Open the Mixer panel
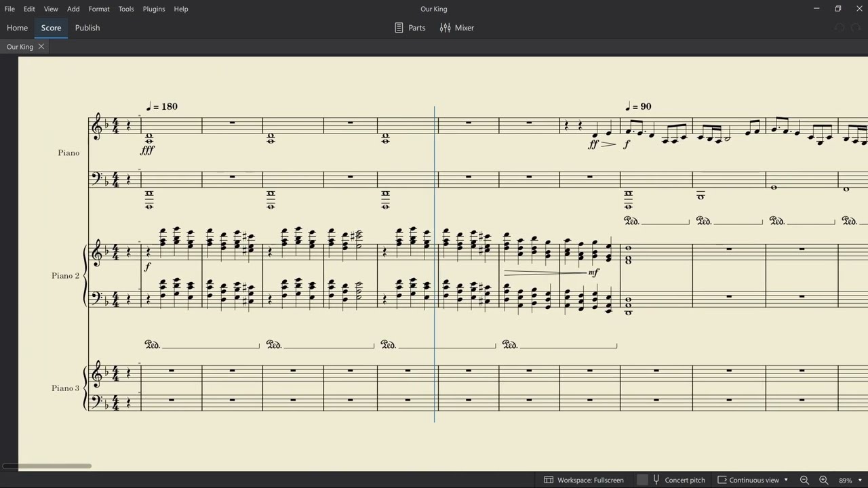 tap(457, 28)
